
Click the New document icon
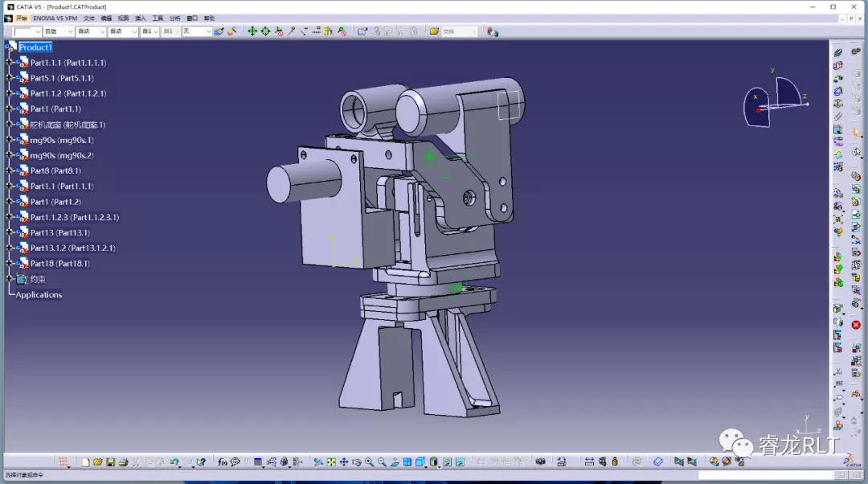[x=85, y=461]
